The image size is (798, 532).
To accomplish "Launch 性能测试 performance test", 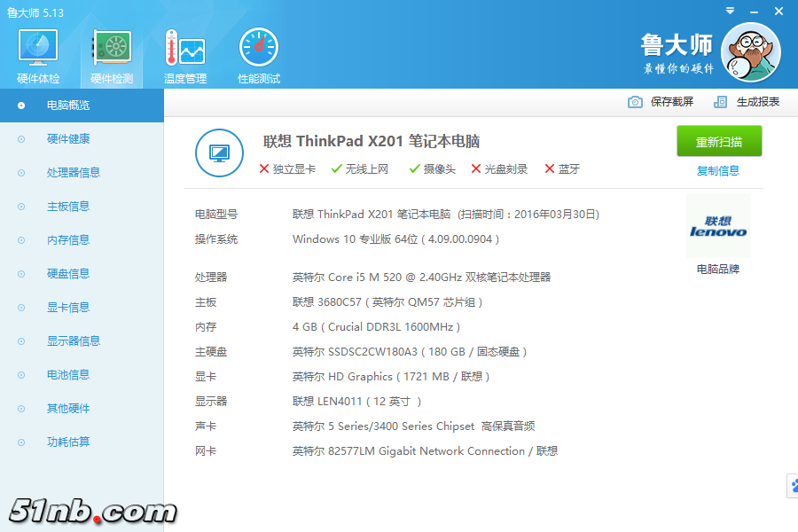I will 258,53.
